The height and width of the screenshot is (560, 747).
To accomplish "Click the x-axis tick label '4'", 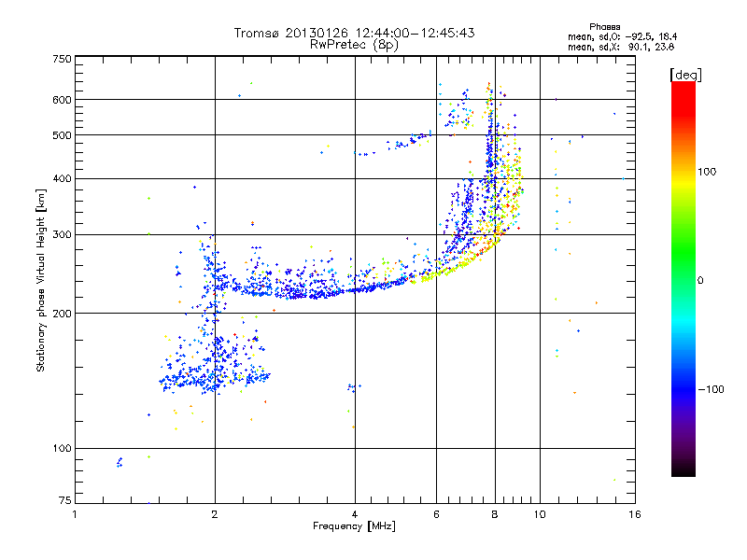I will pyautogui.click(x=355, y=515).
